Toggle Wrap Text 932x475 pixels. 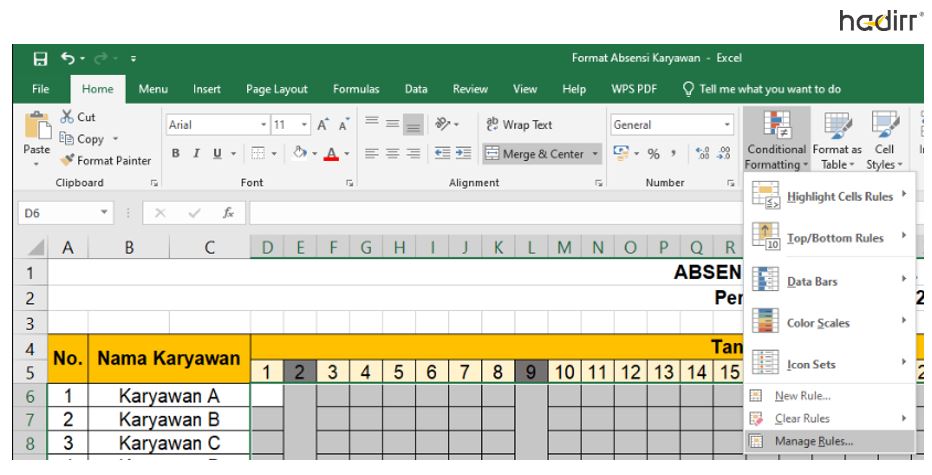coord(519,124)
